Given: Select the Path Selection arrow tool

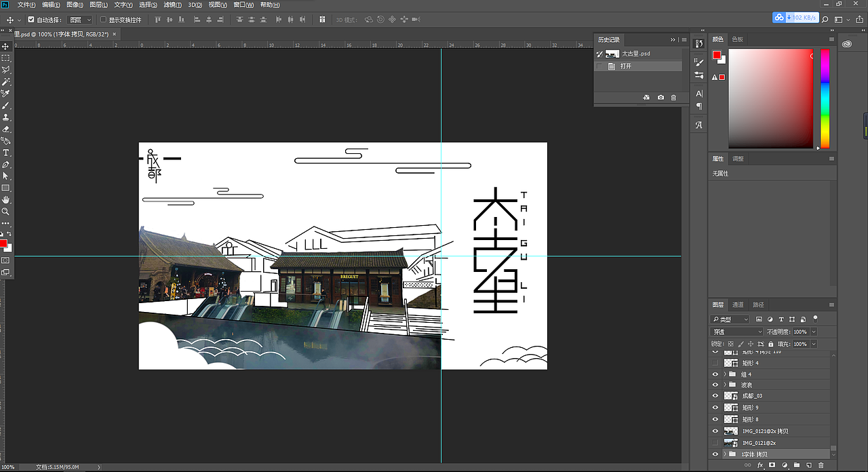Looking at the screenshot, I should (x=6, y=176).
